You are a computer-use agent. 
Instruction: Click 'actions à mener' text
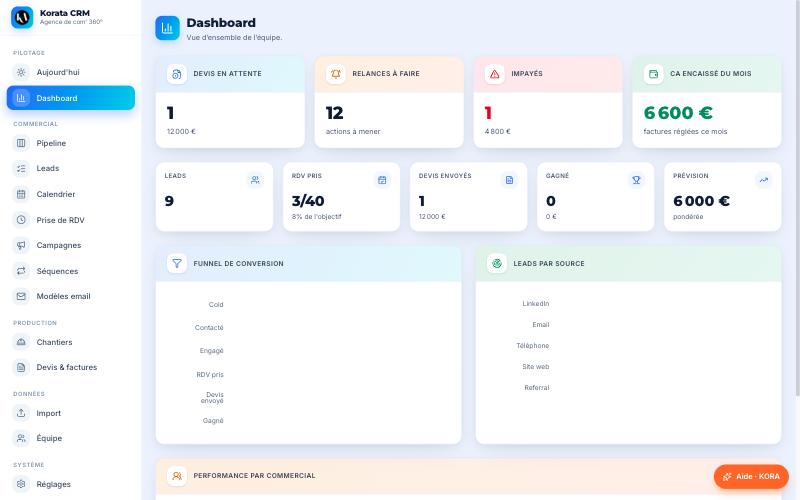click(353, 132)
